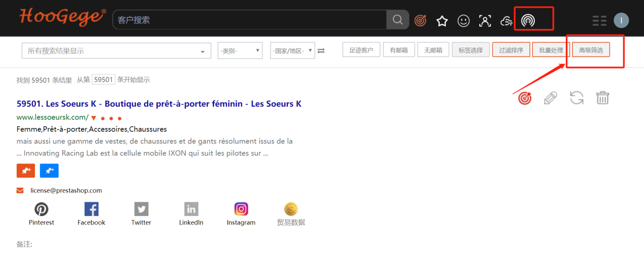Image resolution: width=644 pixels, height=254 pixels.
Task: Open the favorites star icon
Action: 442,21
